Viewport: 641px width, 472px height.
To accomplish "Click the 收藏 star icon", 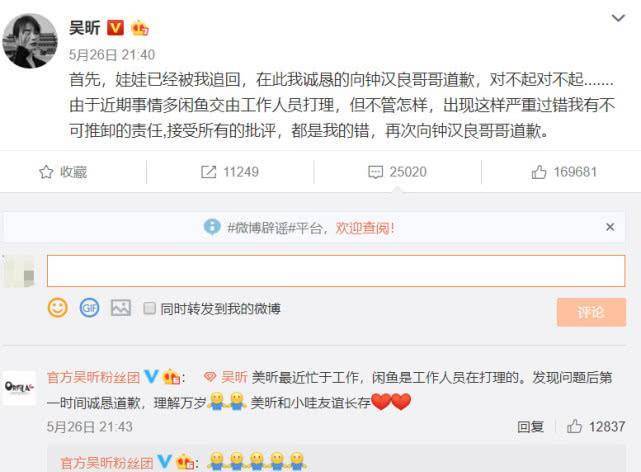I will (x=46, y=172).
